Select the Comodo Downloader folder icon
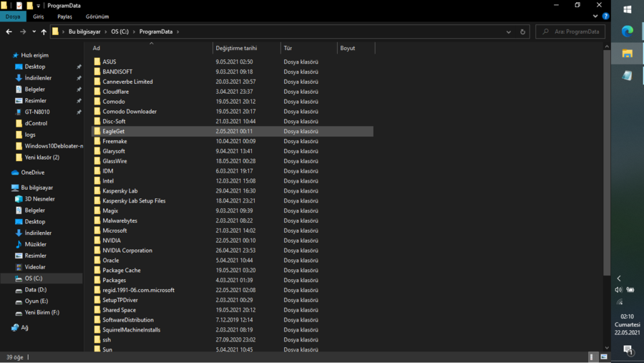 (97, 112)
